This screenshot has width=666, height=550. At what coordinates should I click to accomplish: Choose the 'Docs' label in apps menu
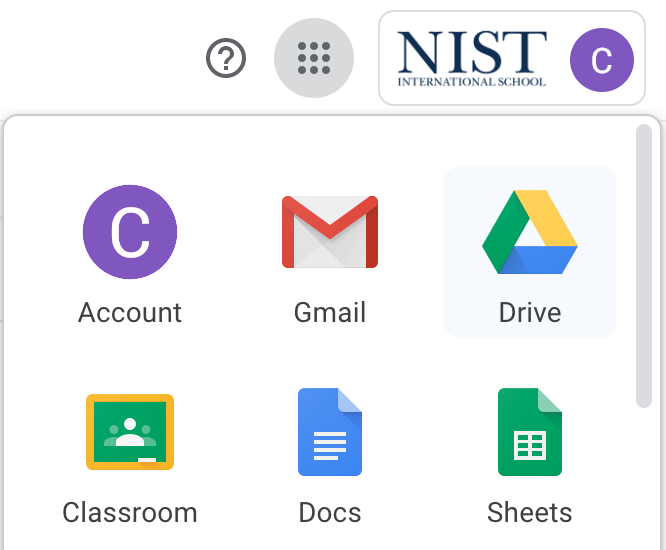[x=330, y=513]
